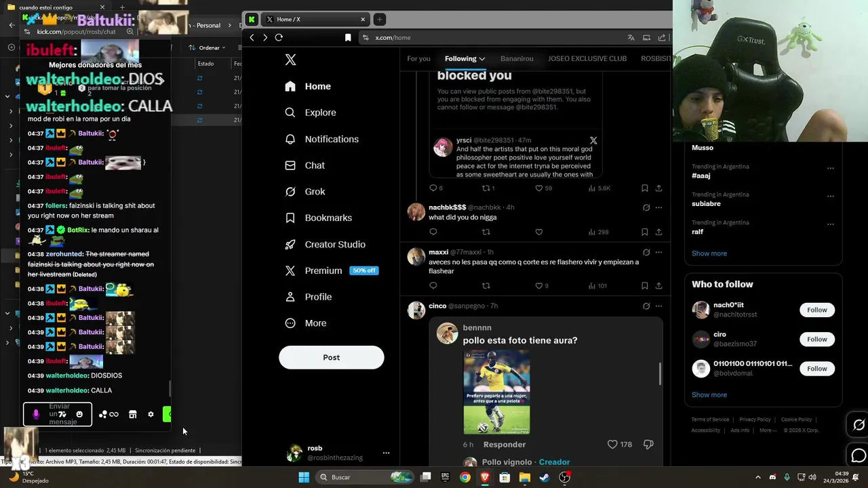Repost the maxxi post
This screenshot has width=868, height=488.
pos(486,285)
